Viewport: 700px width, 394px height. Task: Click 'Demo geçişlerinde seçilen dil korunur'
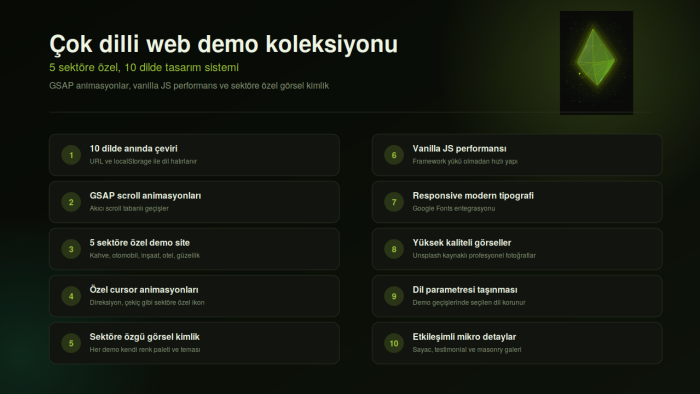[x=469, y=303]
